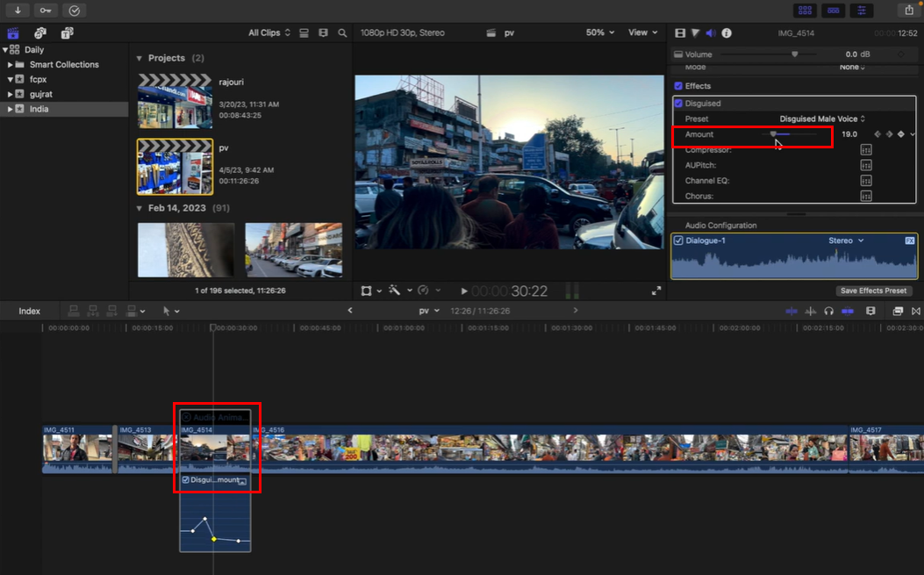
Task: Open the select tool dropdown
Action: (171, 311)
